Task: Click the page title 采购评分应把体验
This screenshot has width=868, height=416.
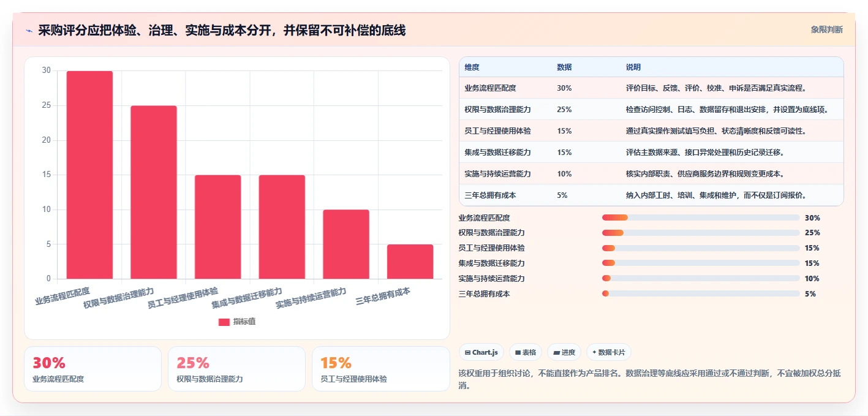Action: pyautogui.click(x=222, y=31)
